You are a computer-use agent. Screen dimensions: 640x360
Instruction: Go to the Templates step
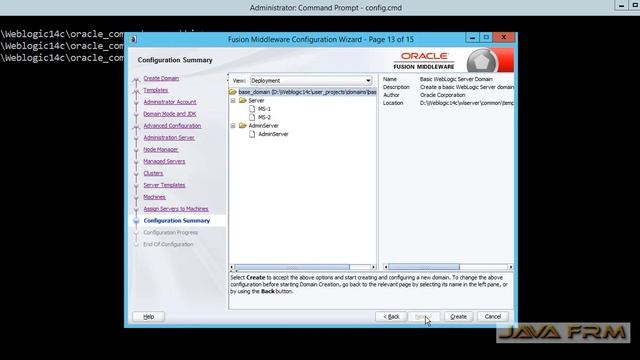(156, 90)
